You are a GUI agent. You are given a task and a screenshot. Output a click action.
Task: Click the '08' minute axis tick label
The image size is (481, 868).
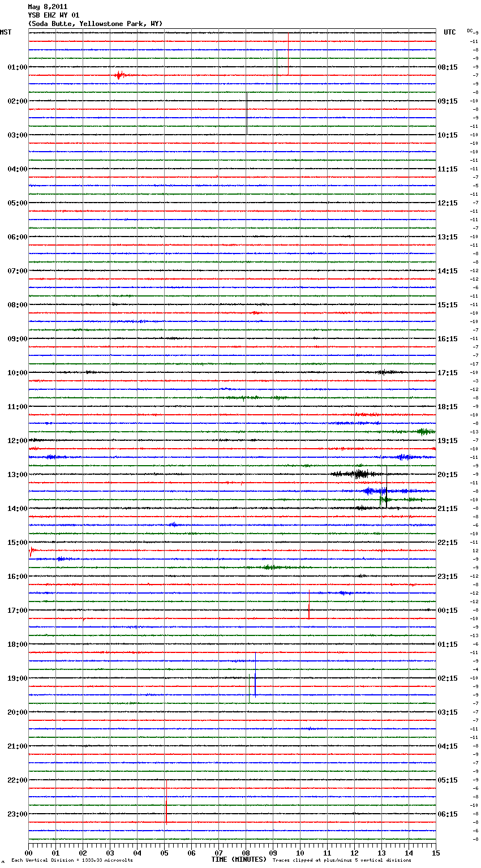(x=246, y=852)
